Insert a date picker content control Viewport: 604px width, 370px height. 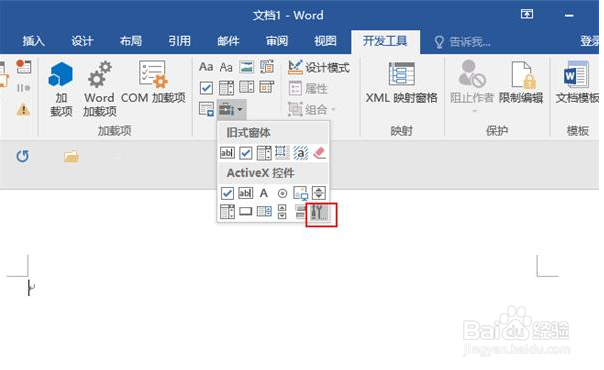[x=267, y=87]
